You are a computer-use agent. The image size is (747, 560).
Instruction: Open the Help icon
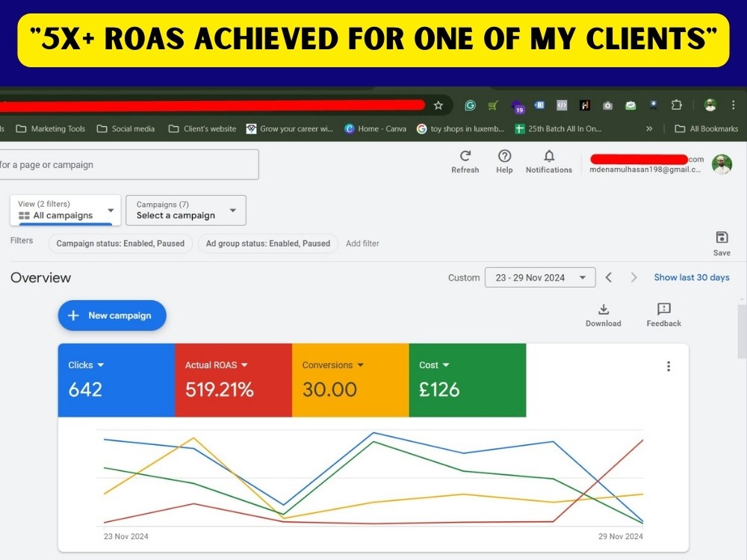[x=504, y=162]
